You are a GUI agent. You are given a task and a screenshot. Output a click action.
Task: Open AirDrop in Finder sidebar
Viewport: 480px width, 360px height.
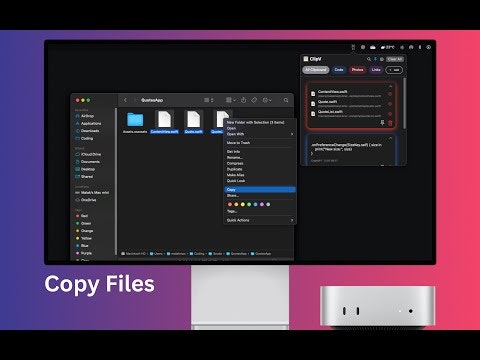pyautogui.click(x=85, y=116)
